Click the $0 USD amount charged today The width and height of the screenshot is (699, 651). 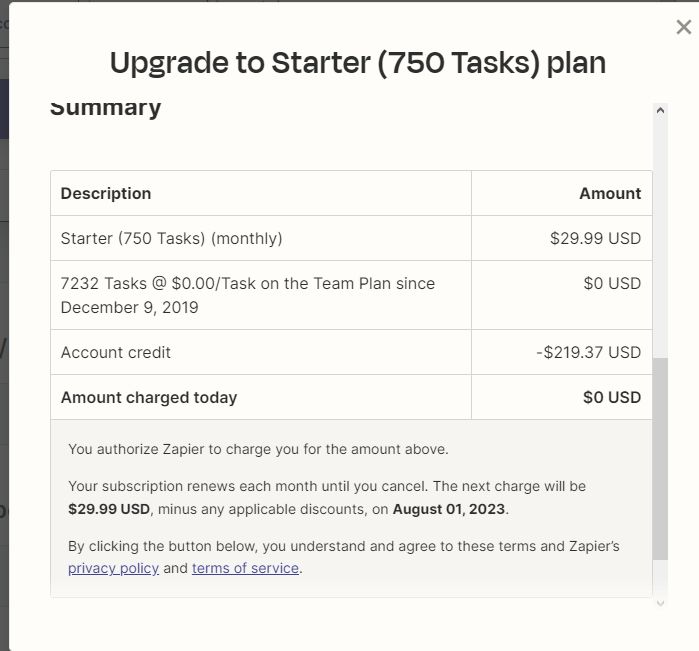612,397
